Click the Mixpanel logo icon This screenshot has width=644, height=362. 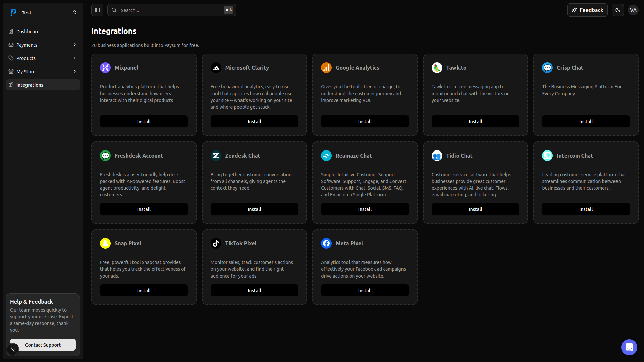tap(105, 68)
